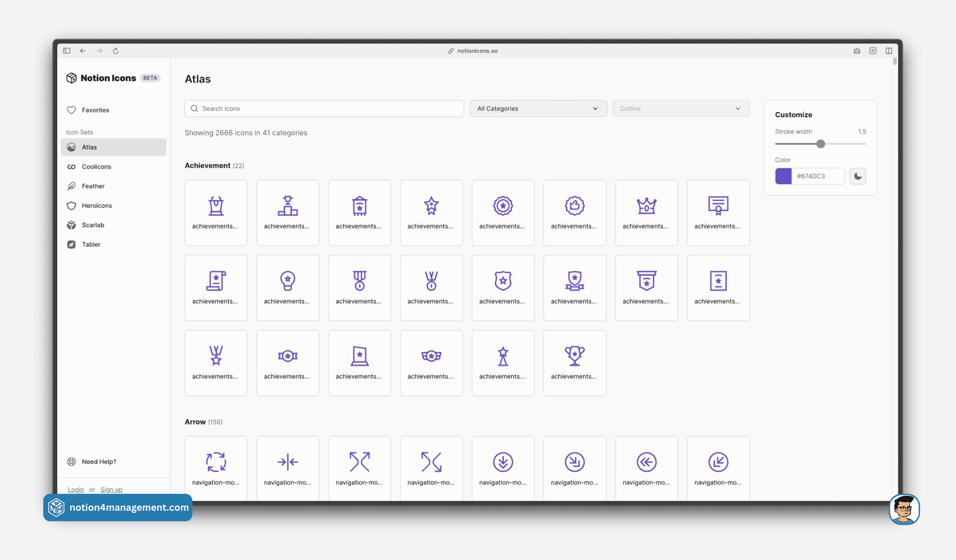The image size is (956, 560).
Task: Select the trophy cup with star icon
Action: (575, 363)
